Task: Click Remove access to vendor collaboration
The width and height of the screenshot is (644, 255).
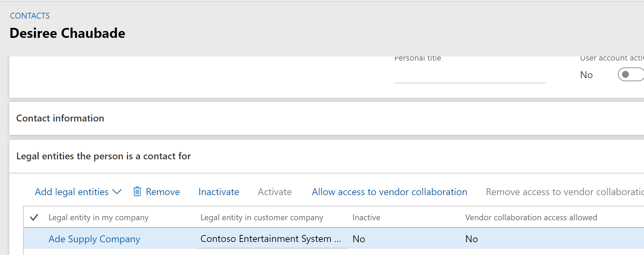Action: 564,192
